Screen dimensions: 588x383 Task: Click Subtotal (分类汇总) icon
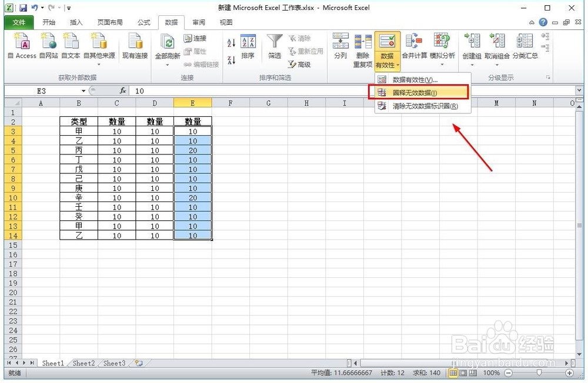point(524,41)
